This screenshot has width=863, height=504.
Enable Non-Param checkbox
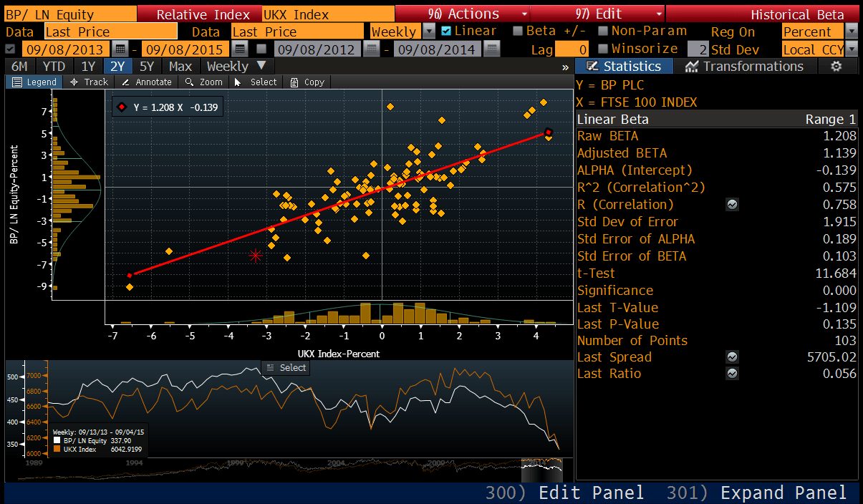click(x=603, y=31)
